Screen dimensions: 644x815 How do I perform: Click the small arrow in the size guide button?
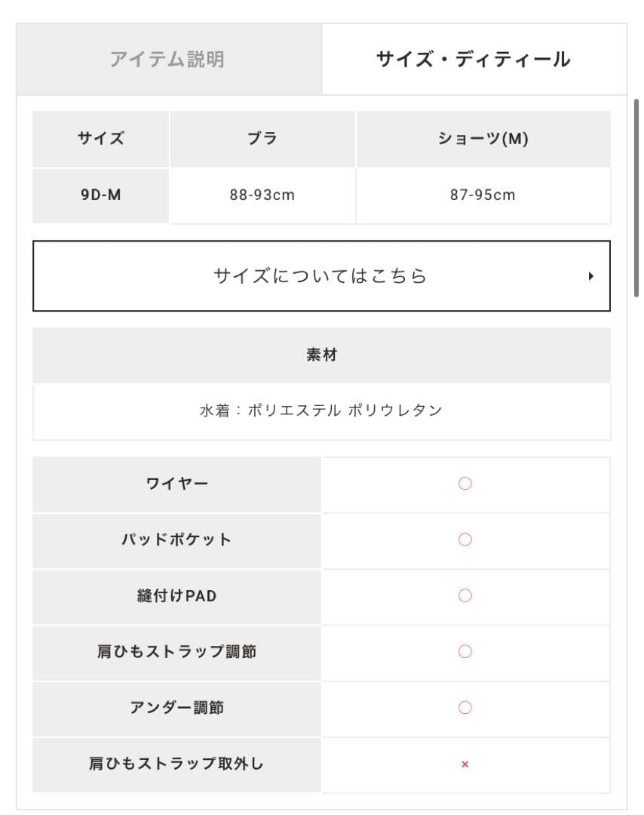point(590,276)
